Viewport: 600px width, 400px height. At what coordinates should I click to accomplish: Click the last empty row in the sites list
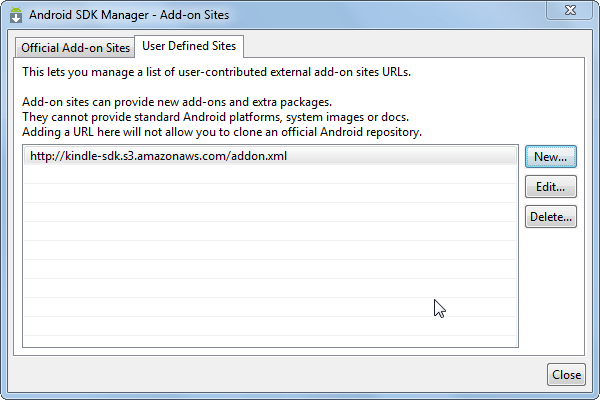point(270,338)
